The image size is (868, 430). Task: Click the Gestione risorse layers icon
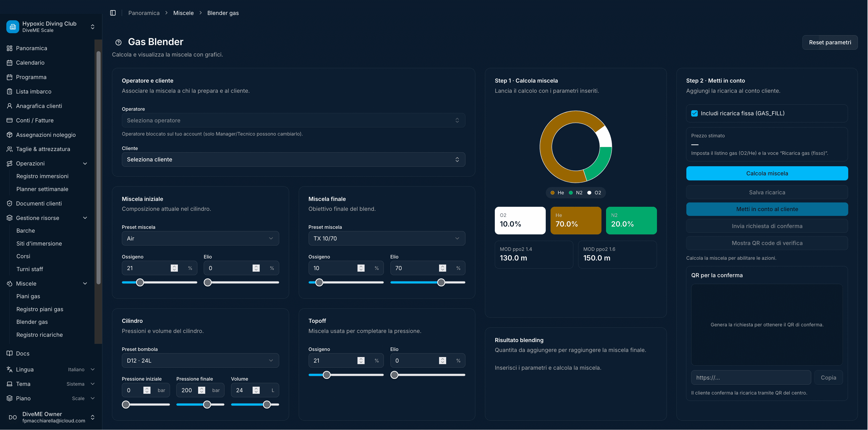tap(9, 218)
